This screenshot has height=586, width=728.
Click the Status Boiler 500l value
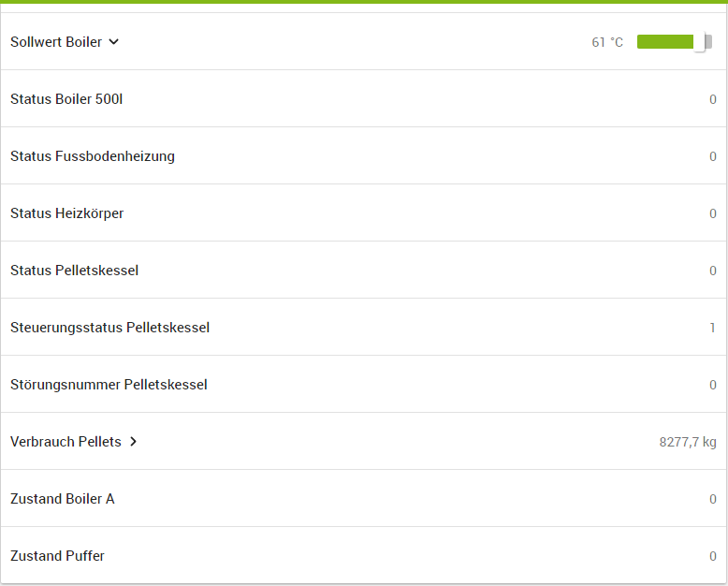712,99
